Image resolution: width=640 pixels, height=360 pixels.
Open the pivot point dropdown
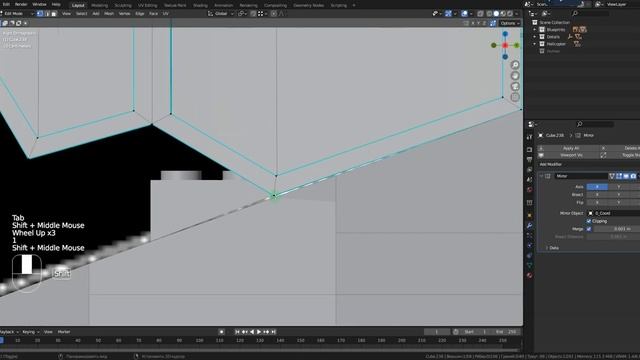[x=242, y=13]
